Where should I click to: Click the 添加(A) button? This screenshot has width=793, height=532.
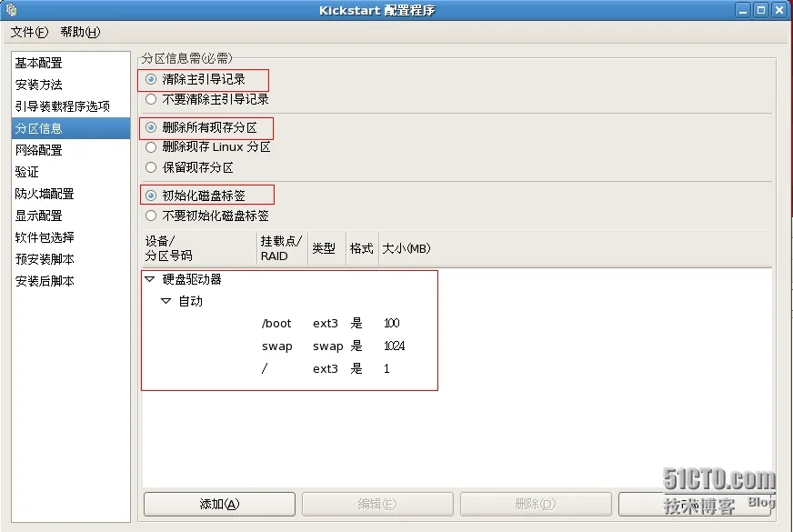[219, 504]
